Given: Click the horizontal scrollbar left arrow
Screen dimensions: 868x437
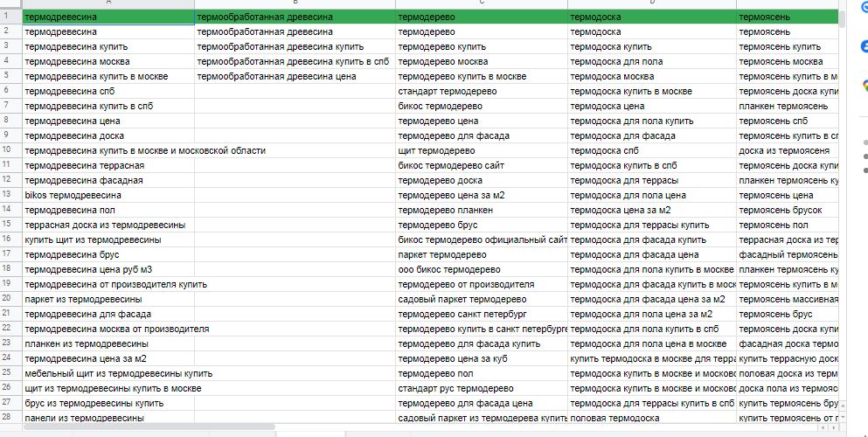Looking at the screenshot, I should coord(823,427).
